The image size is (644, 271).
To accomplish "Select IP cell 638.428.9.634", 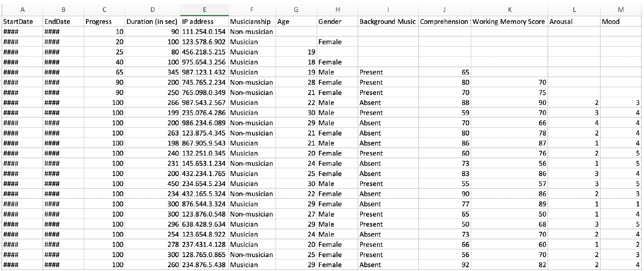I will click(x=205, y=224).
